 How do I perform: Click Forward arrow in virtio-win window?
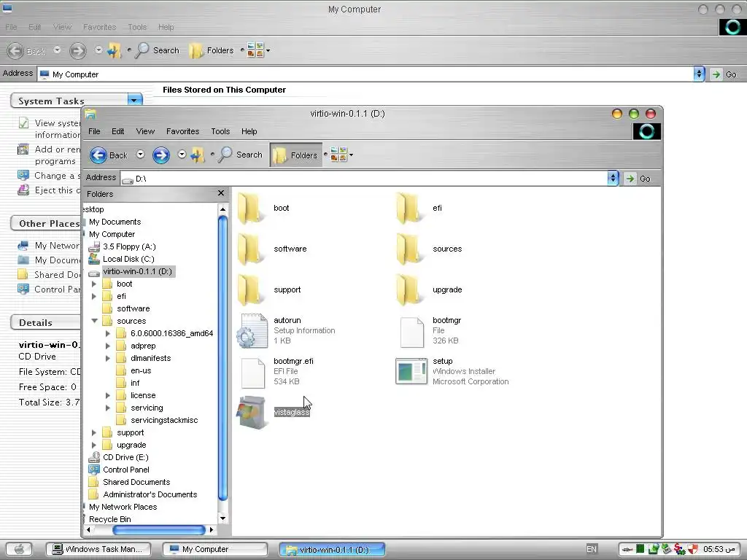tap(161, 155)
